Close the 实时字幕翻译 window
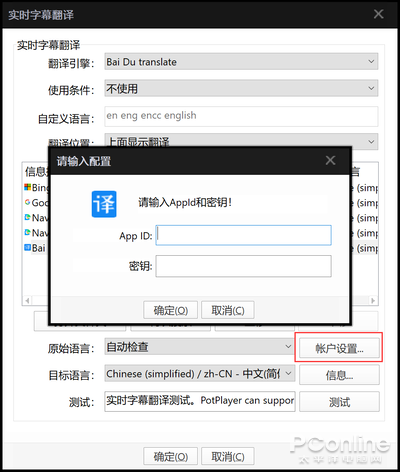 coord(379,14)
